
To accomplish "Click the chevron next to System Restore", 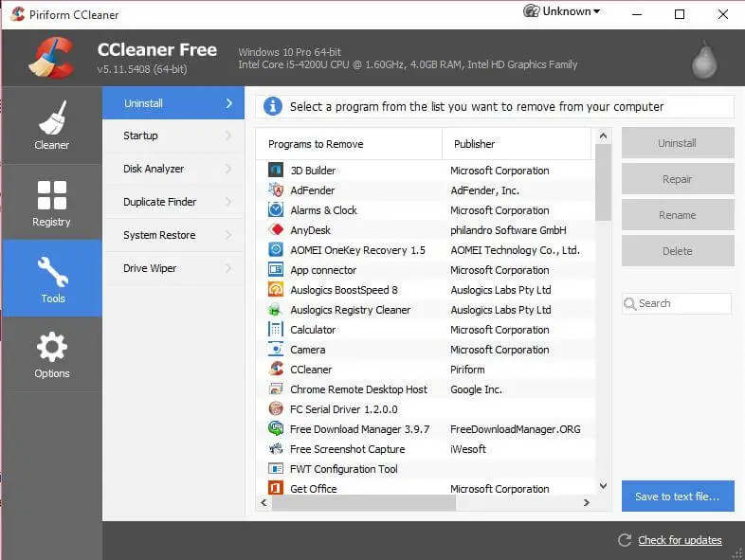I will pyautogui.click(x=228, y=235).
